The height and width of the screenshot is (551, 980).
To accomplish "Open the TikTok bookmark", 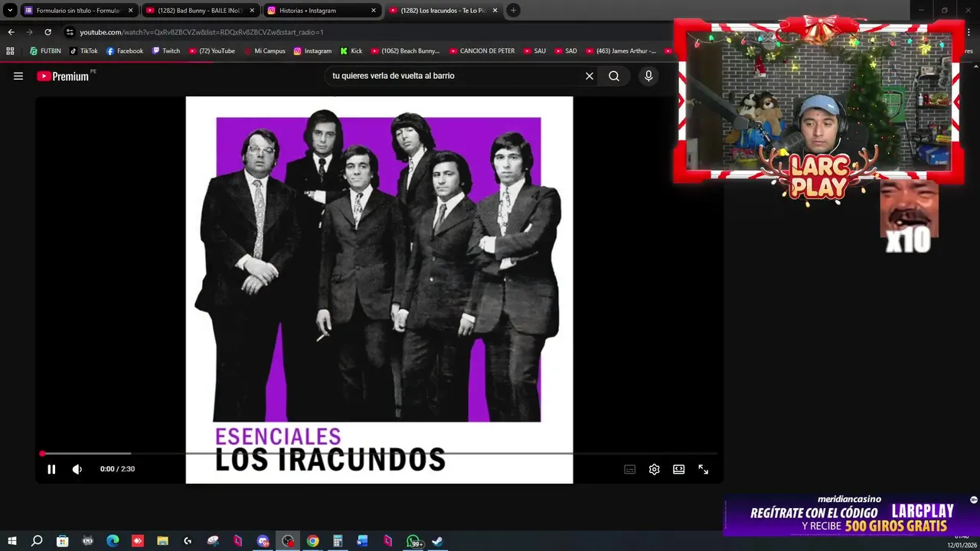I will click(x=83, y=51).
